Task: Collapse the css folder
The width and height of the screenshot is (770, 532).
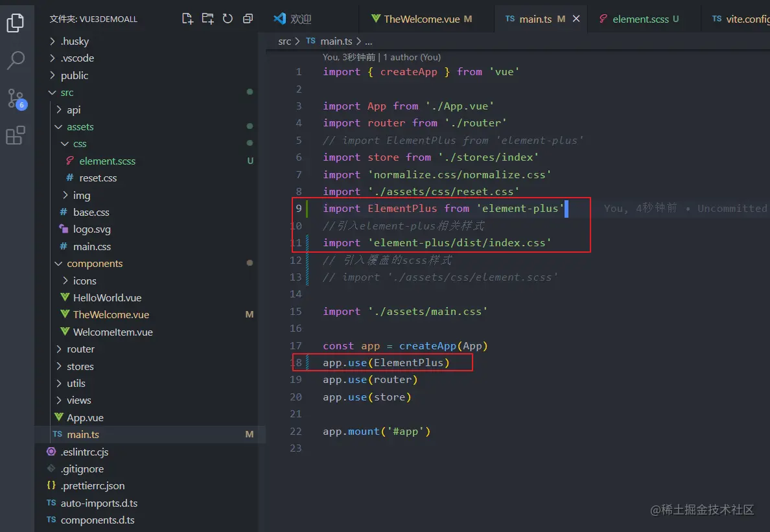Action: pyautogui.click(x=65, y=144)
